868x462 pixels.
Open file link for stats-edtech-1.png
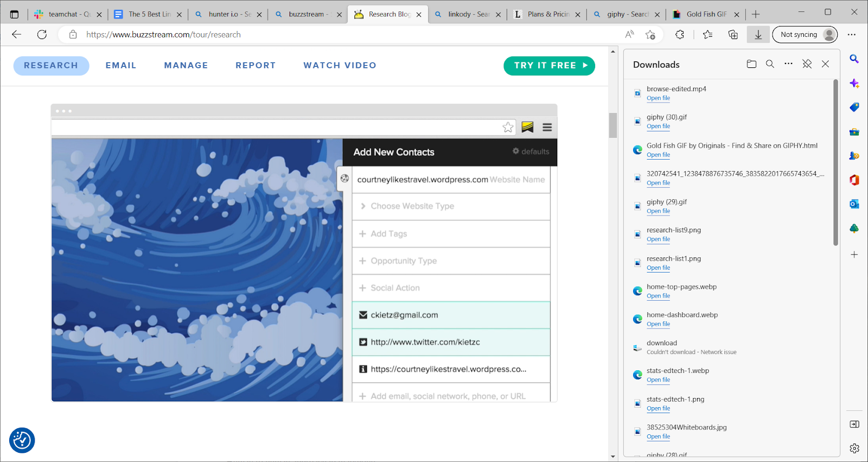click(x=658, y=409)
